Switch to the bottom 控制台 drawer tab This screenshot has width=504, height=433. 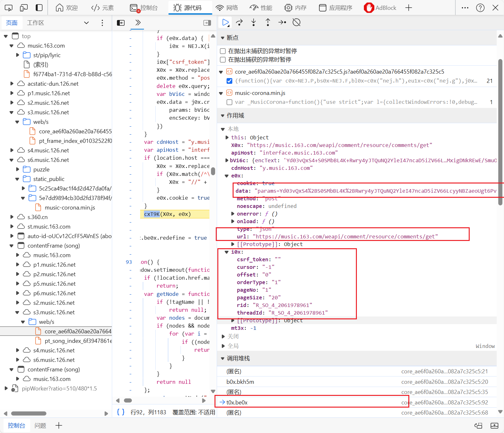tap(17, 425)
